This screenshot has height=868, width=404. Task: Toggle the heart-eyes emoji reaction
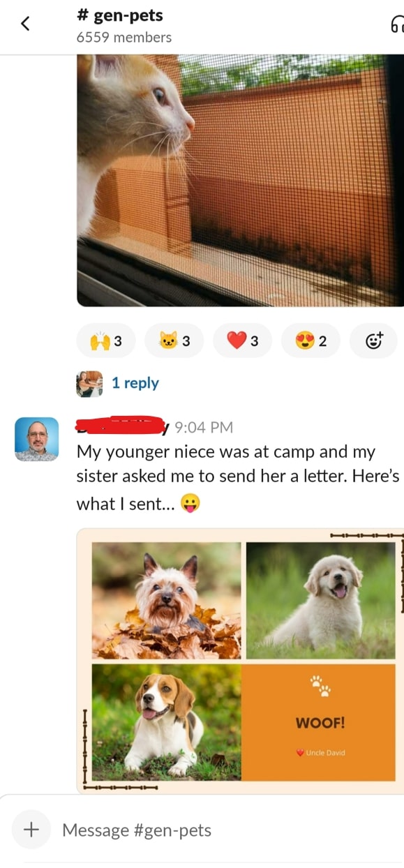311,341
